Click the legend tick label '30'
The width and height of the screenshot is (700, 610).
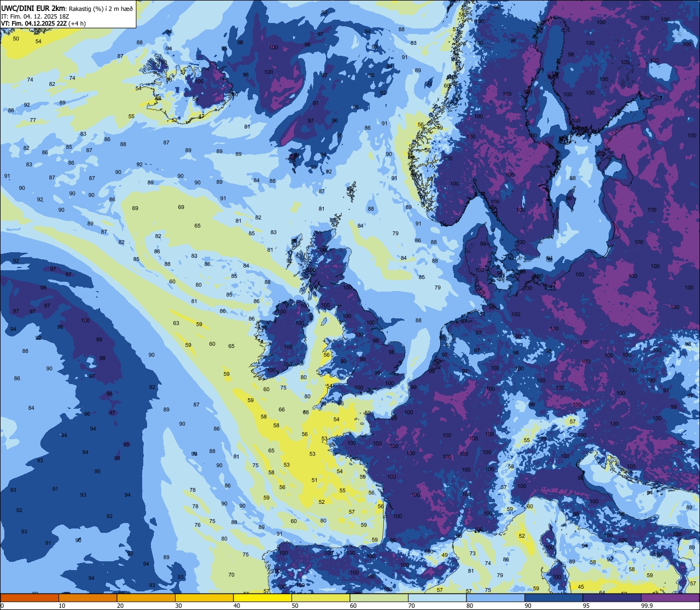[178, 606]
